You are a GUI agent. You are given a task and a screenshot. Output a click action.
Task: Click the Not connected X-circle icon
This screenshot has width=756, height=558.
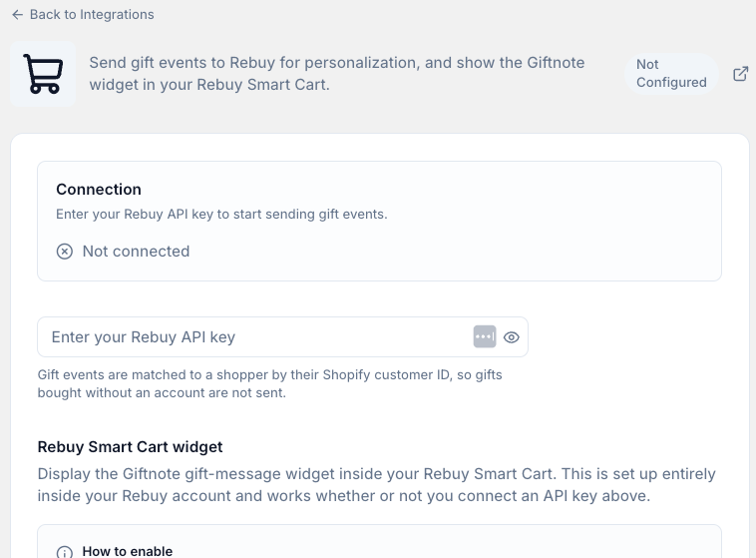(x=65, y=252)
